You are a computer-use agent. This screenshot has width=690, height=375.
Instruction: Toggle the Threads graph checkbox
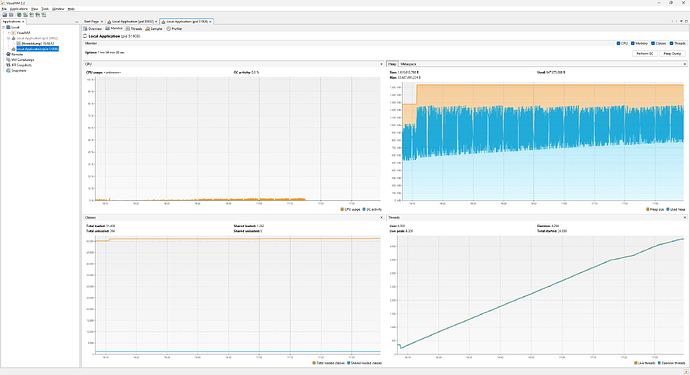pyautogui.click(x=672, y=44)
